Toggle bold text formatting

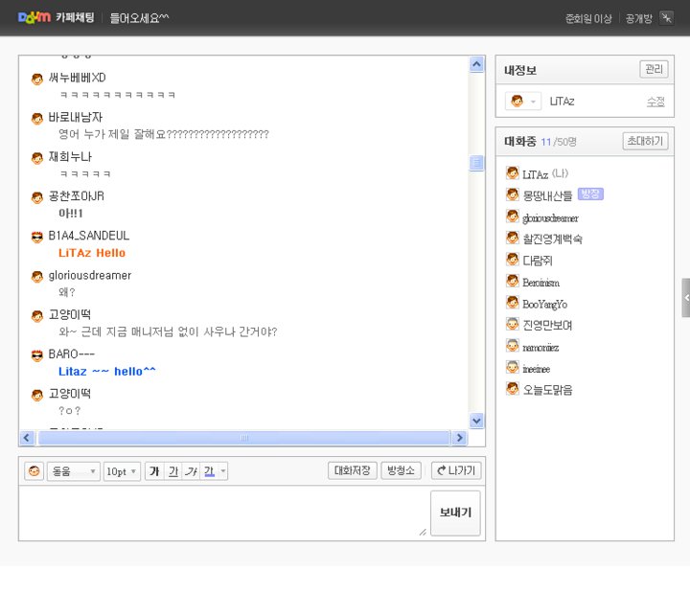coord(154,471)
